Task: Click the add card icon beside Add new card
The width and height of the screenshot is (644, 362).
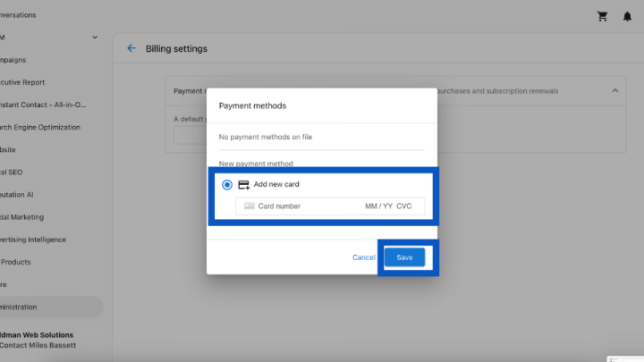Action: pyautogui.click(x=243, y=185)
